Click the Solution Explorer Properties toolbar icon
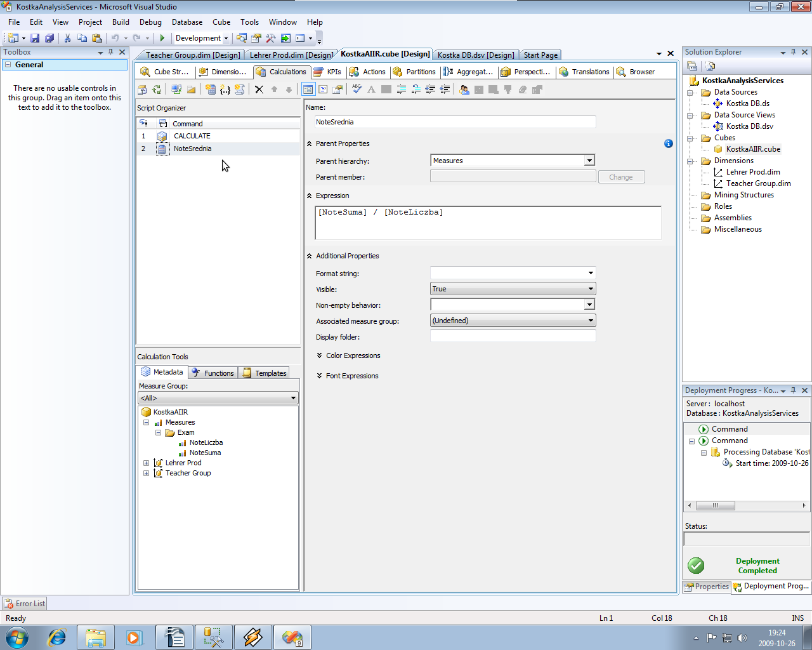812x650 pixels. point(692,66)
